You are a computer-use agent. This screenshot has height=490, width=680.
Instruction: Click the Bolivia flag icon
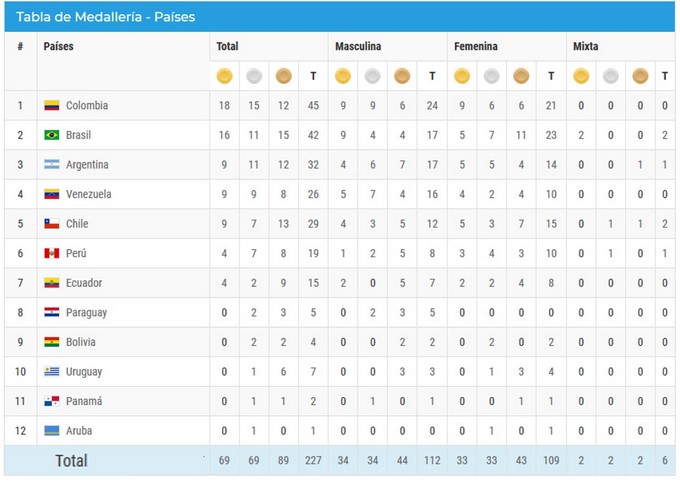[52, 342]
